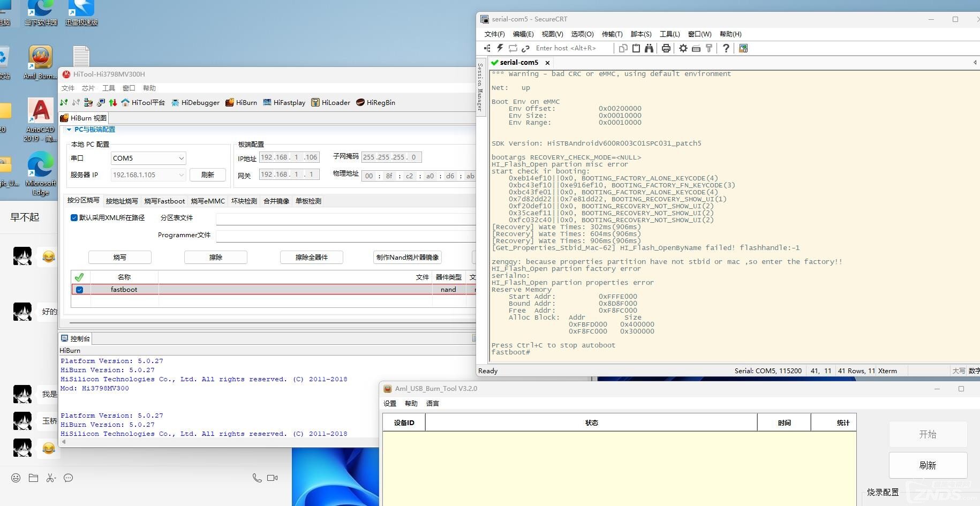Open Session Options gear icon in SecureCRT

click(x=683, y=48)
